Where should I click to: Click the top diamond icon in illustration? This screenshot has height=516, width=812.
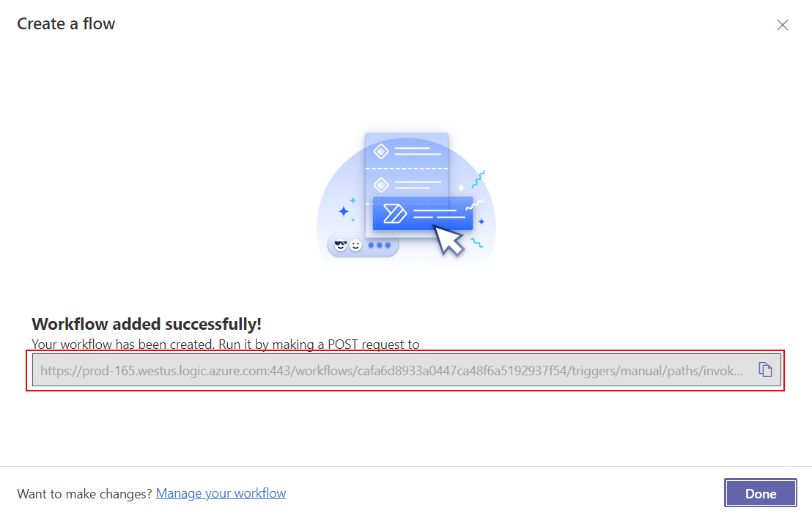(x=381, y=151)
